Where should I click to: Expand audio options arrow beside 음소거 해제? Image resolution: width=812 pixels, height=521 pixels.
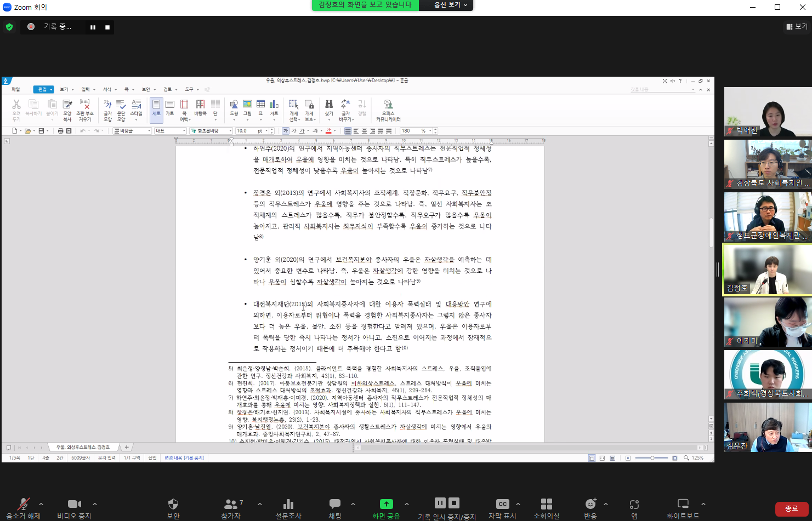(x=41, y=504)
